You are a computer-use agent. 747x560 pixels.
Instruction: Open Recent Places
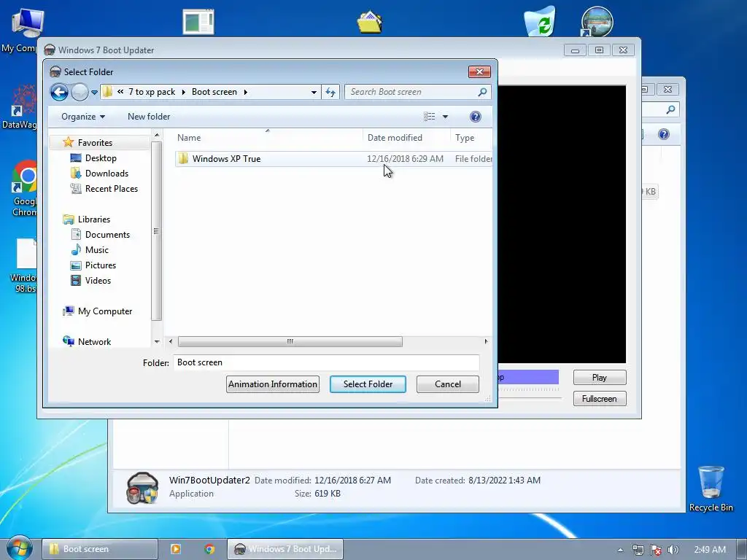[x=112, y=189]
